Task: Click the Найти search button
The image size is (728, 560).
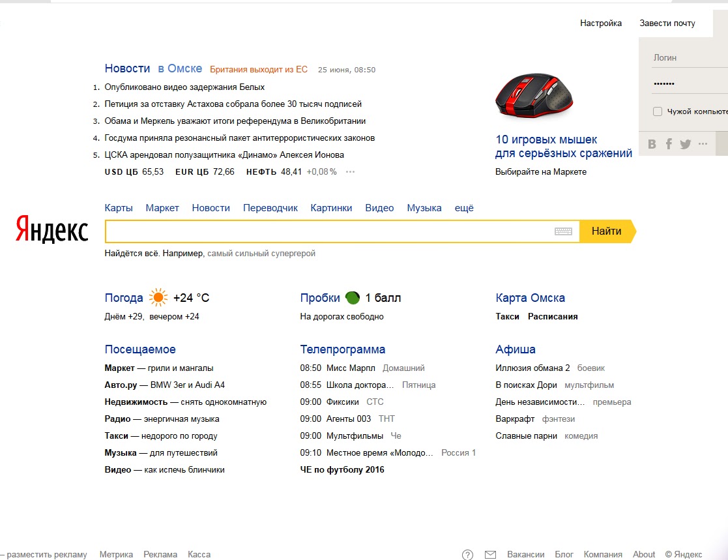Action: click(607, 231)
